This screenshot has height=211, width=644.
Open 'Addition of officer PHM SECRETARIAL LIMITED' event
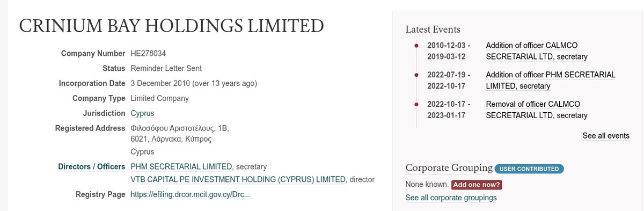click(551, 81)
